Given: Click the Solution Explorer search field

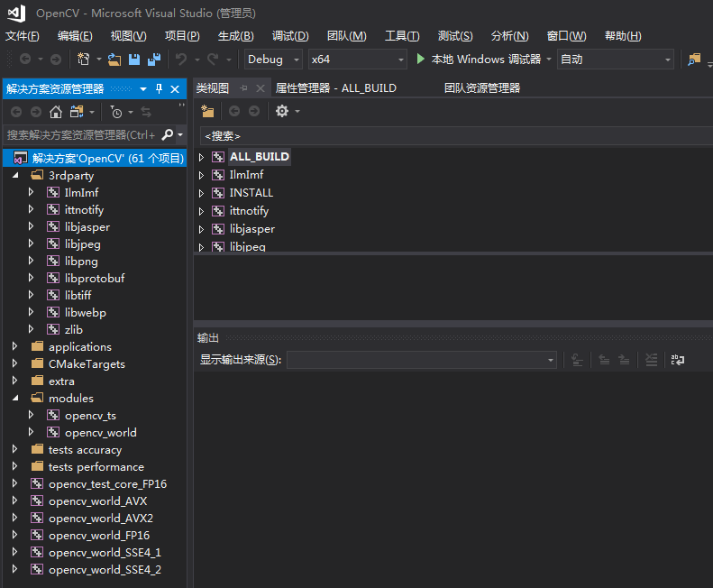Looking at the screenshot, I should click(x=82, y=134).
